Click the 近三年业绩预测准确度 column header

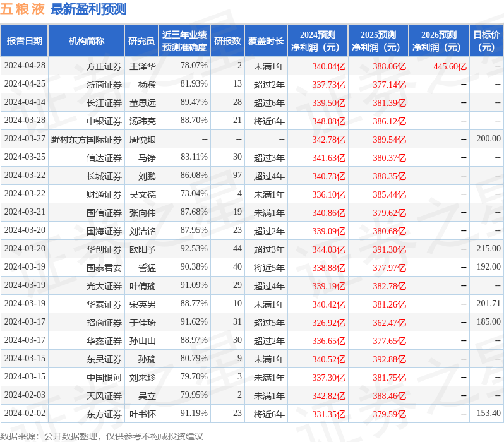pyautogui.click(x=184, y=41)
